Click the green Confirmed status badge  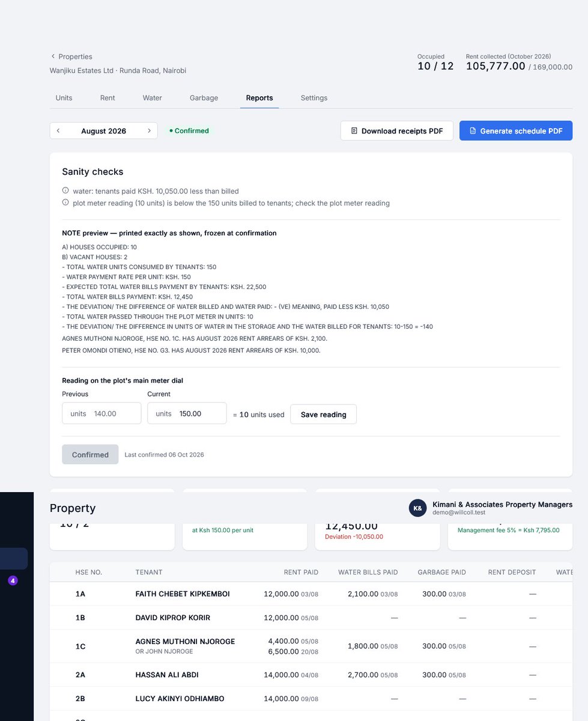(x=189, y=131)
